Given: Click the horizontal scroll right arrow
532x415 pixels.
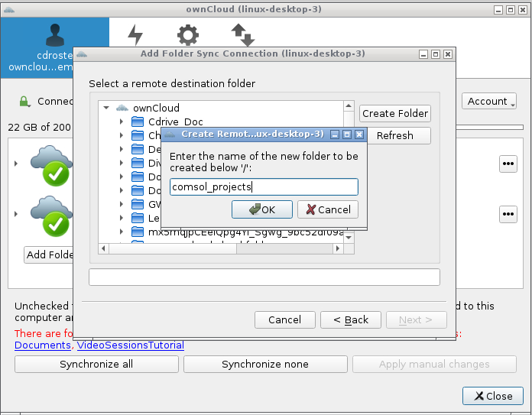Looking at the screenshot, I should [x=338, y=248].
